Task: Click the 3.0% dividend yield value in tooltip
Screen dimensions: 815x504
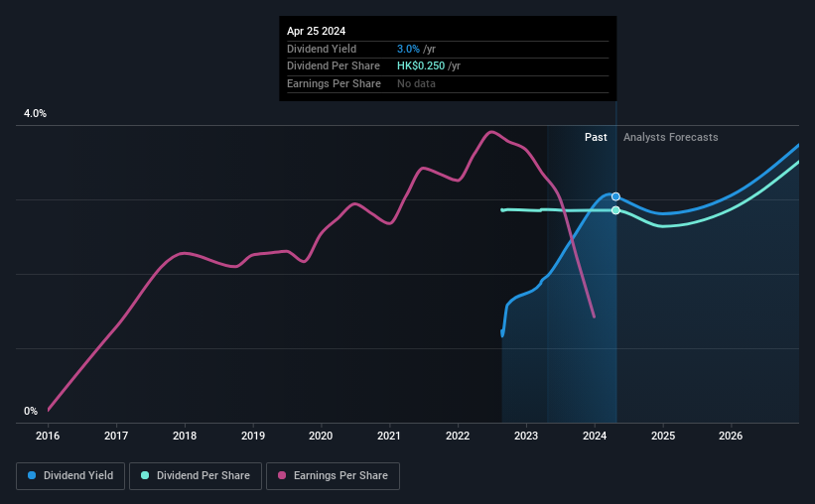Action: point(408,49)
